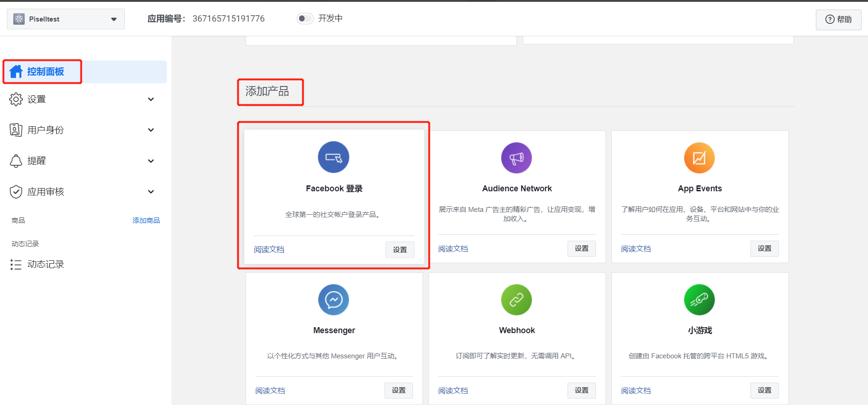Click the Messenger card title
868x405 pixels.
334,330
